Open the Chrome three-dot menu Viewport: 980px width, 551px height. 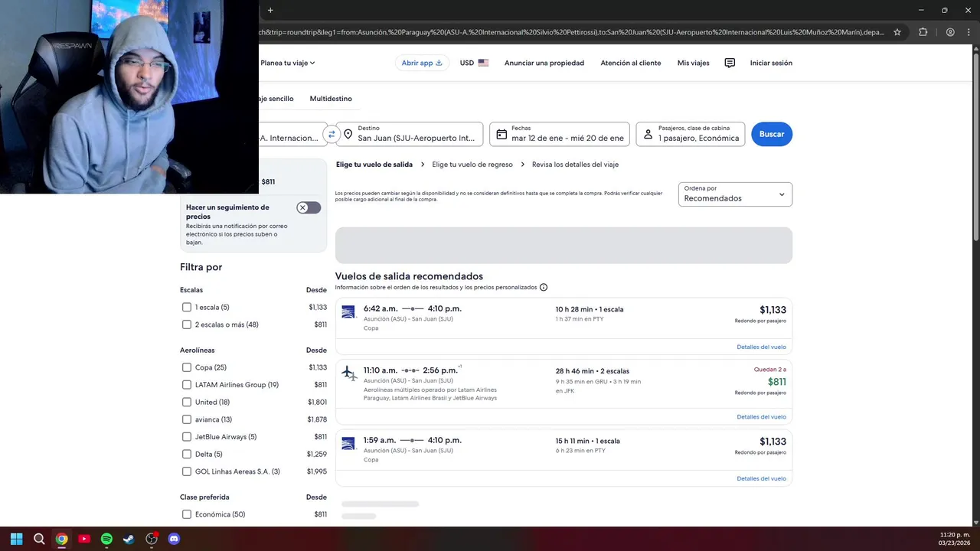pyautogui.click(x=967, y=32)
